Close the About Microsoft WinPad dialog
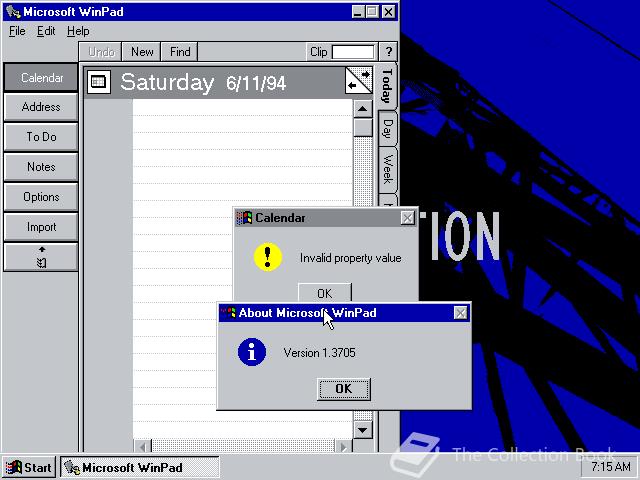The image size is (640, 480). (x=460, y=313)
